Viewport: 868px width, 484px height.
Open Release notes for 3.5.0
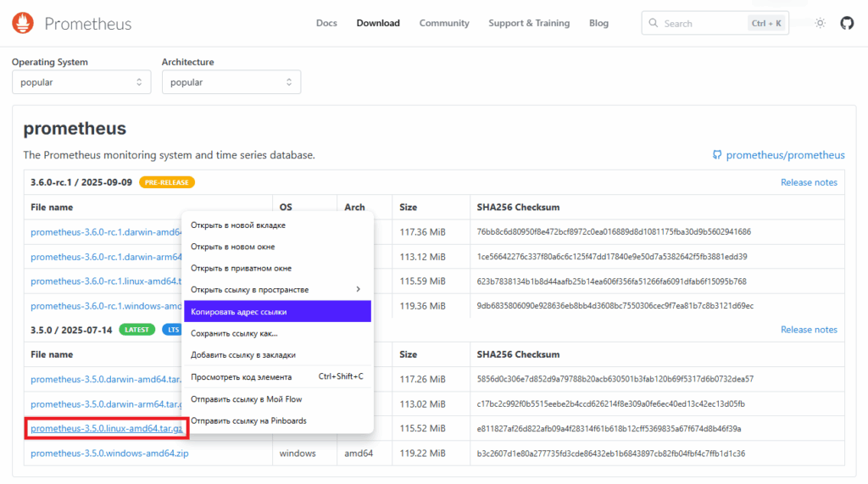click(x=809, y=330)
